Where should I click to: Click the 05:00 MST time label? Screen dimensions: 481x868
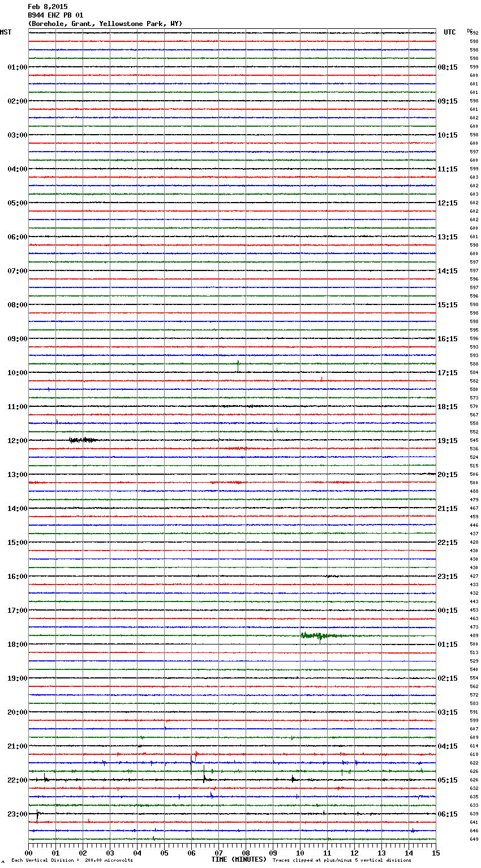(18, 203)
